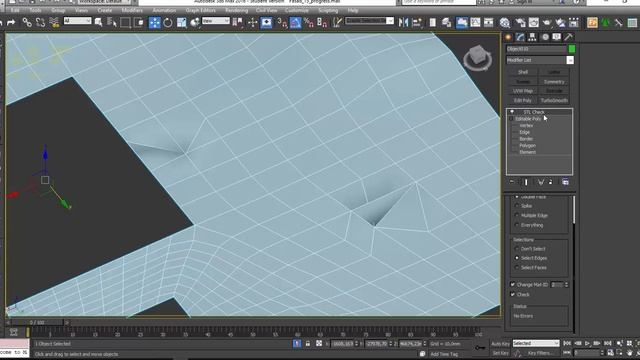Open the Create command panel tab
The width and height of the screenshot is (640, 360).
click(509, 37)
